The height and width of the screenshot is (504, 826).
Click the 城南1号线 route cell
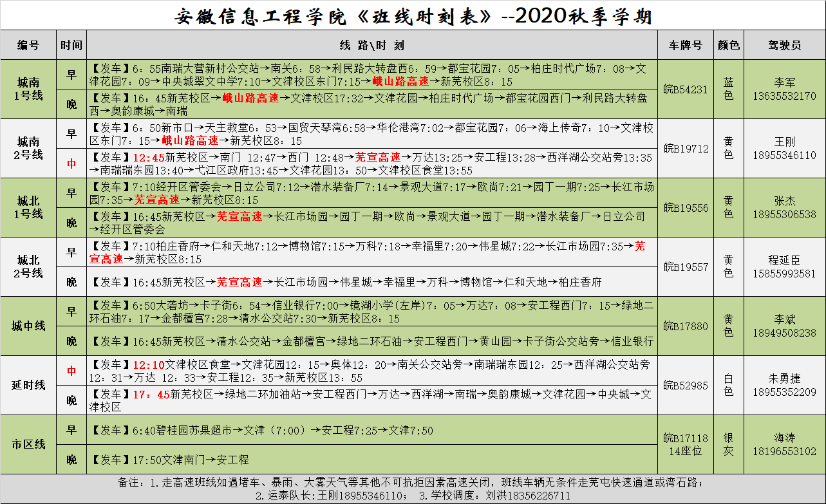click(28, 89)
